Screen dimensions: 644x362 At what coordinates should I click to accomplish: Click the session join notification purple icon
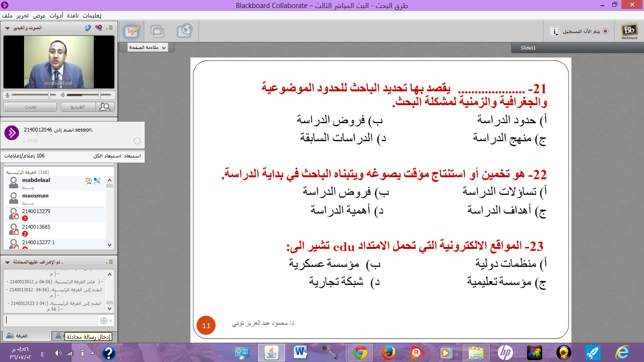pos(11,133)
